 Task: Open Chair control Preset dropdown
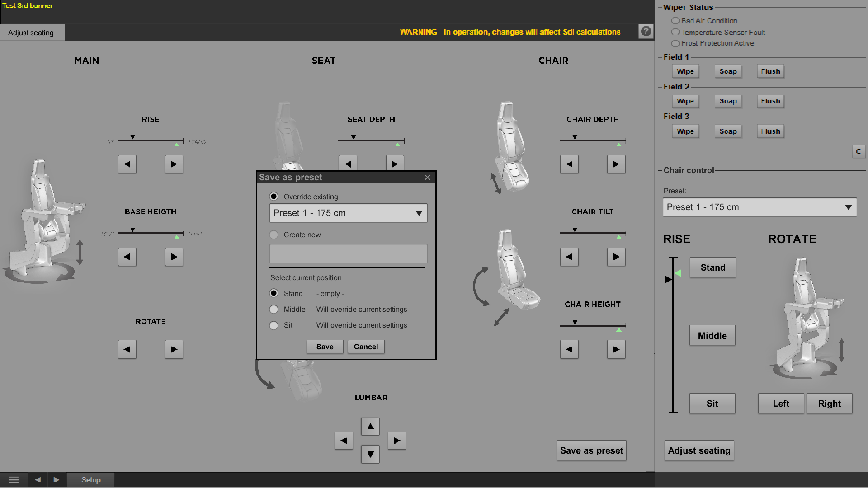[x=759, y=207]
